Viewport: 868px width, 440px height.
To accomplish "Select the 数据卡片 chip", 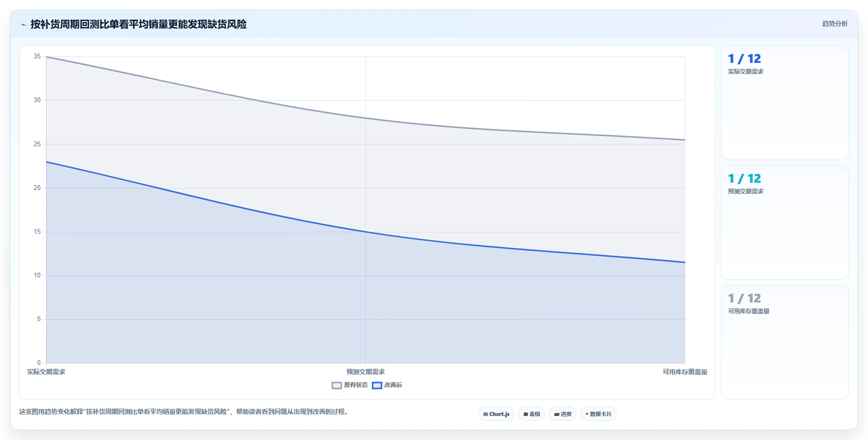I will [598, 414].
